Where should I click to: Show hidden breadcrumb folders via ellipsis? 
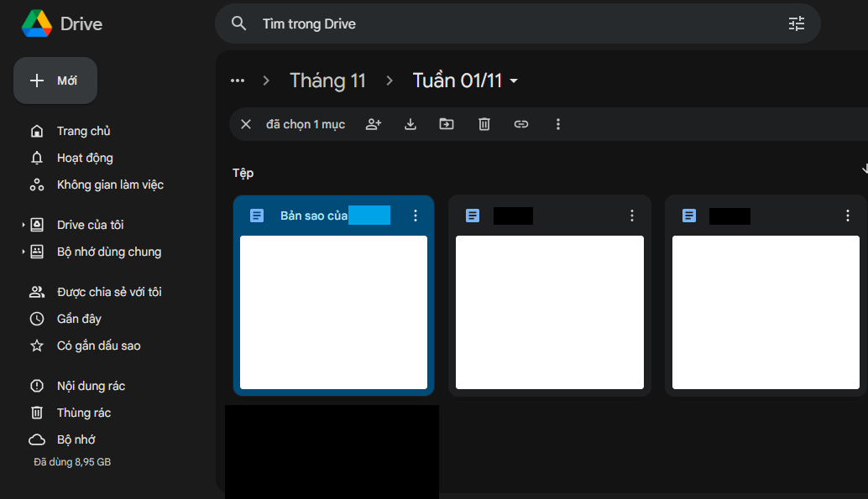(x=238, y=81)
